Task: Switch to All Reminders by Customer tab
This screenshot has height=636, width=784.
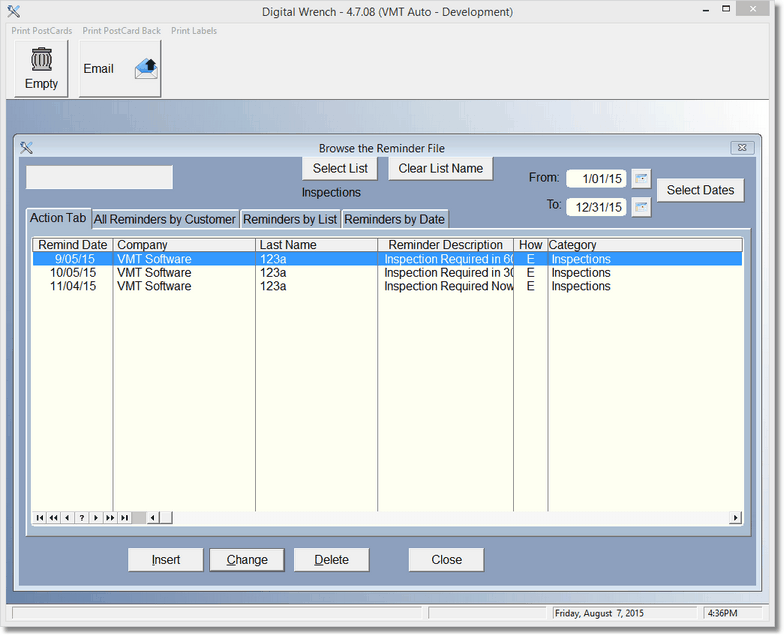Action: pos(165,219)
